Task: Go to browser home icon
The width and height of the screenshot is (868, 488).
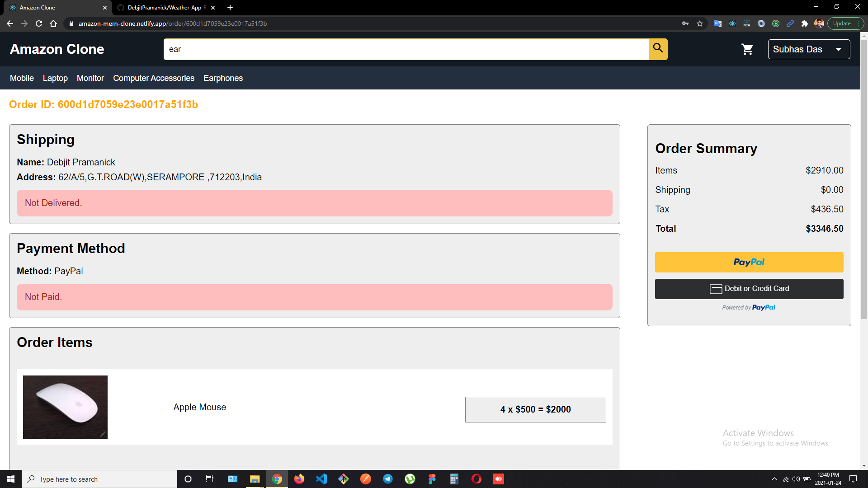Action: (x=53, y=23)
